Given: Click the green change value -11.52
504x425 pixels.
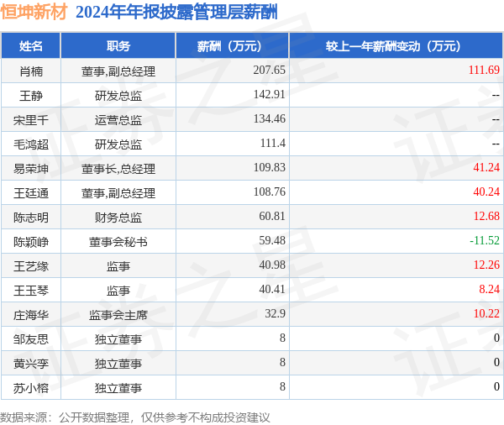Looking at the screenshot, I should (x=485, y=240).
